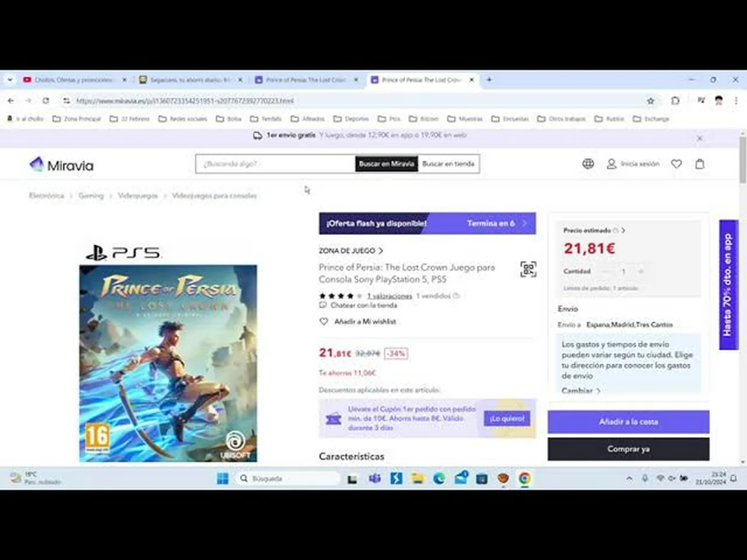Open a new browser tab
747x560 pixels.
pos(489,80)
